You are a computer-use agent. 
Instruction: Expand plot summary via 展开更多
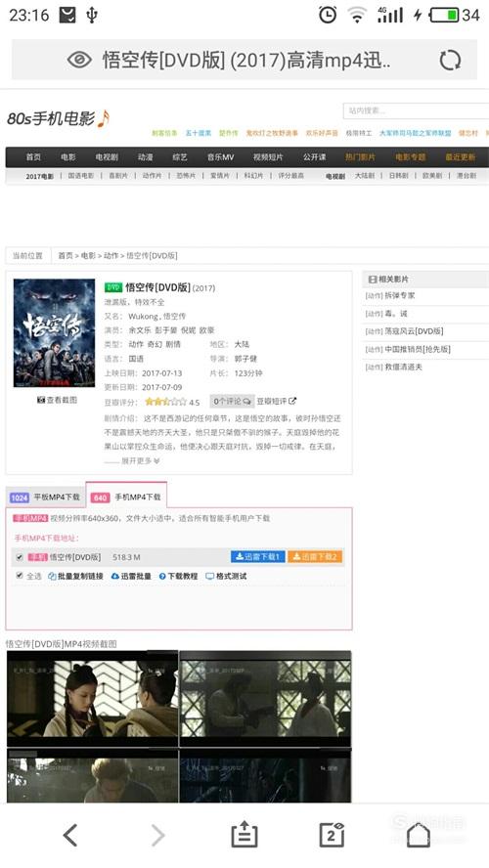pos(141,460)
